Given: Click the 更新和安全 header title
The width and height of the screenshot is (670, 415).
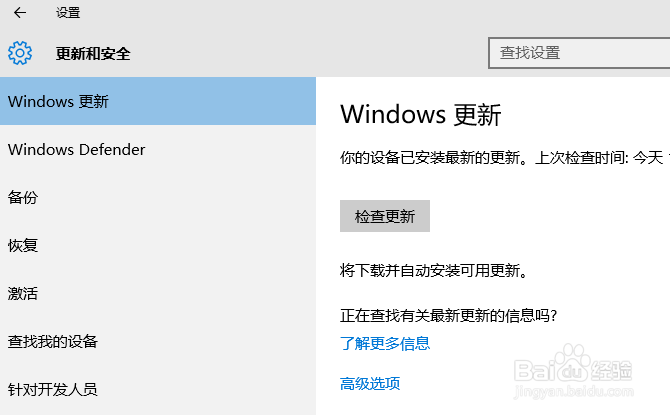Looking at the screenshot, I should coord(93,54).
